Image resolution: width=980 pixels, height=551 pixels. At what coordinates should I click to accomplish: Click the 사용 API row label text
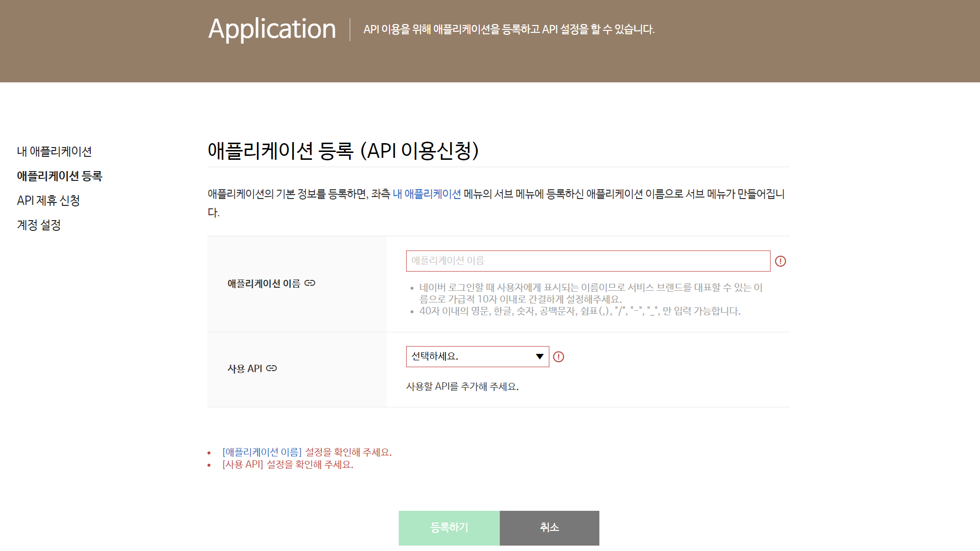click(x=245, y=368)
